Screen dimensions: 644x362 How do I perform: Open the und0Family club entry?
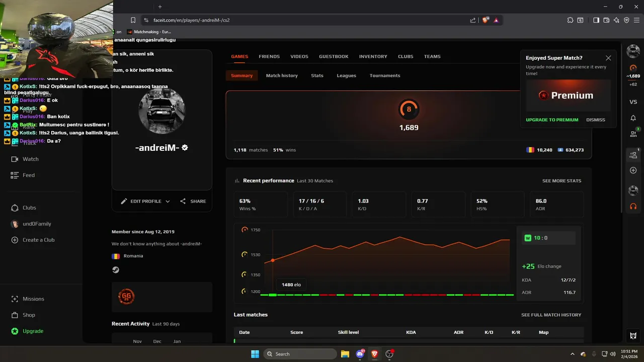click(x=31, y=224)
